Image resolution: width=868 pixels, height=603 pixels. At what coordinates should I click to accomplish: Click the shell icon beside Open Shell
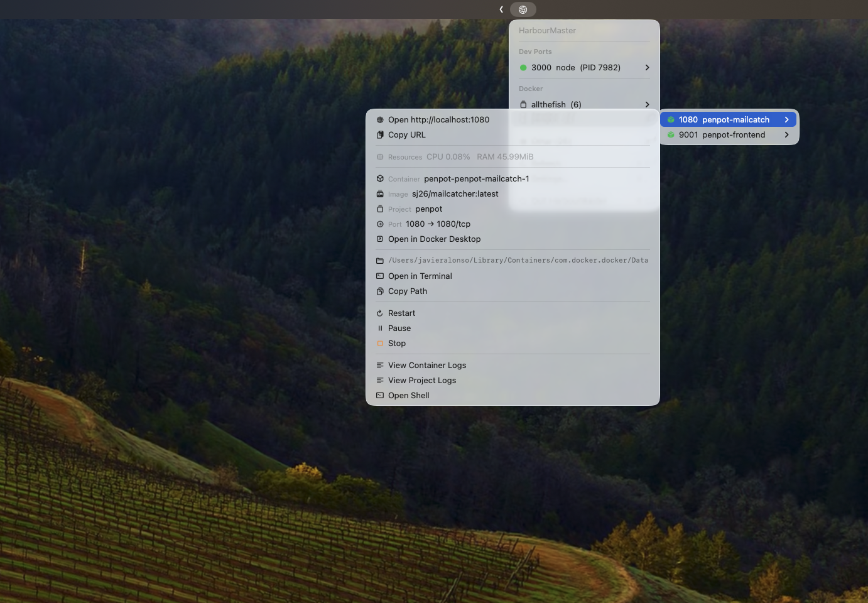point(380,395)
